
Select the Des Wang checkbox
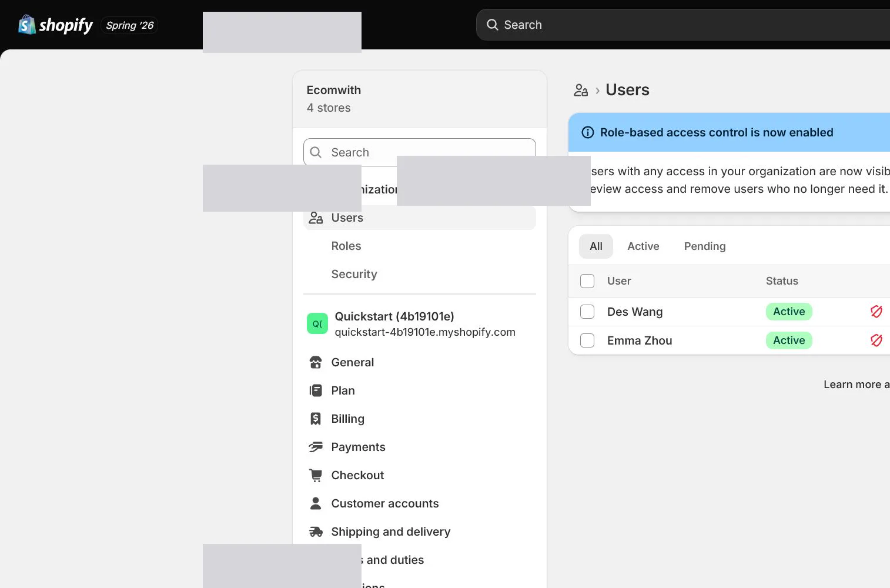[x=587, y=312]
